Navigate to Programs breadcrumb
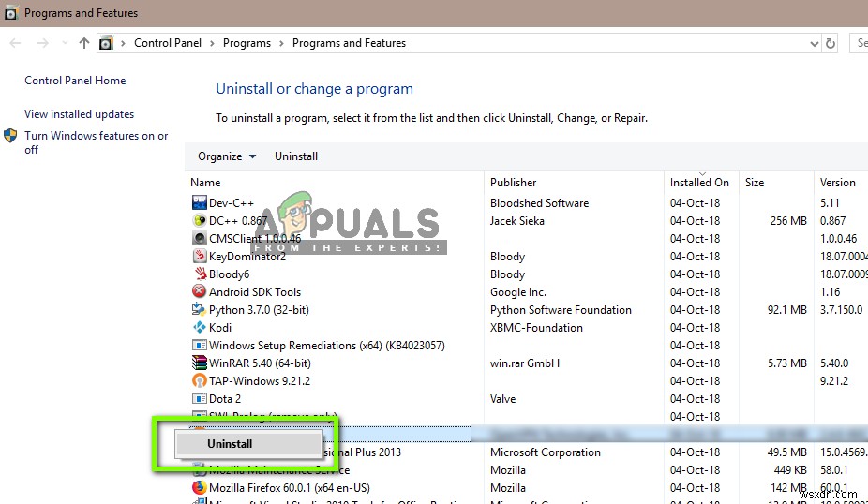The height and width of the screenshot is (504, 868). tap(247, 42)
